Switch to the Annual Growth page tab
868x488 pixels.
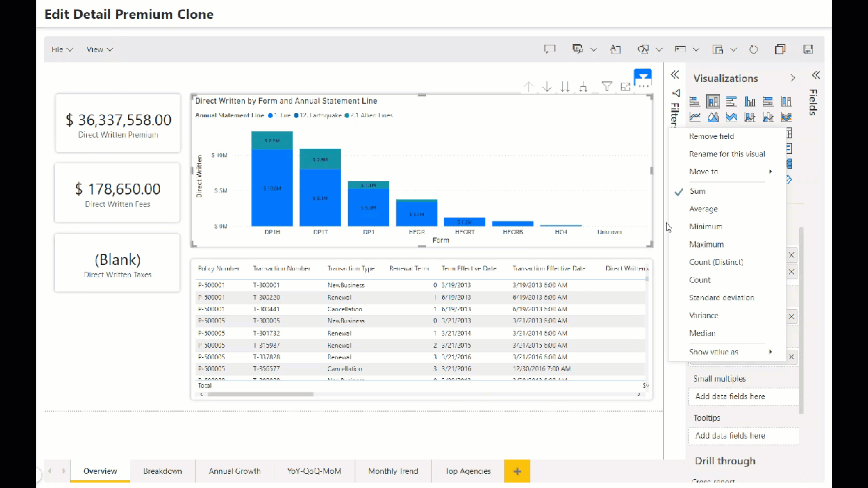coord(235,471)
